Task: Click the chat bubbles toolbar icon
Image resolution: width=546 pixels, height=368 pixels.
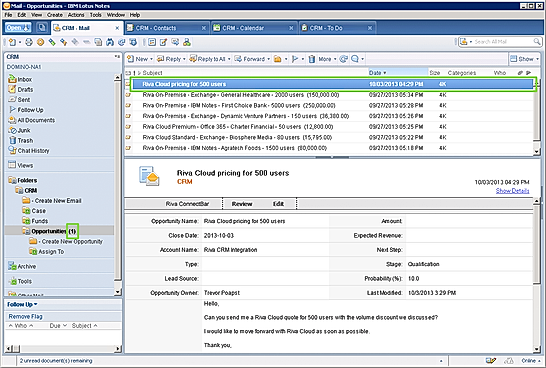Action: point(175,42)
